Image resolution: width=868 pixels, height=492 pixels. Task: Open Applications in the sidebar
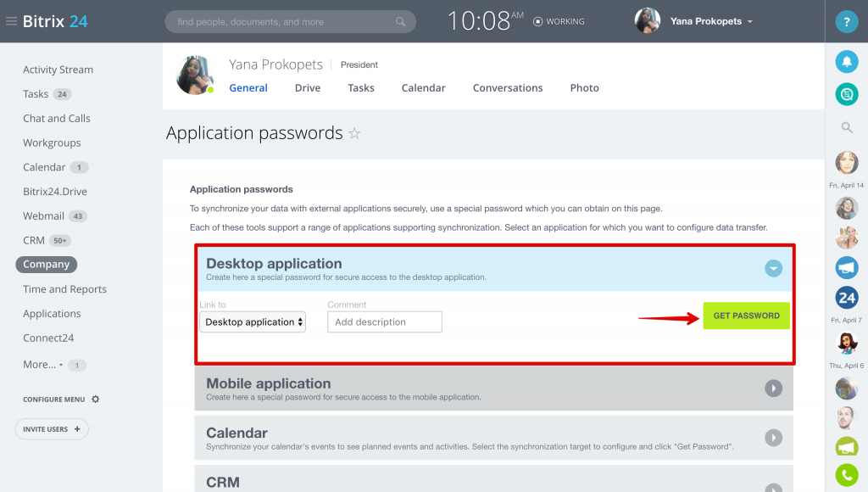click(52, 314)
